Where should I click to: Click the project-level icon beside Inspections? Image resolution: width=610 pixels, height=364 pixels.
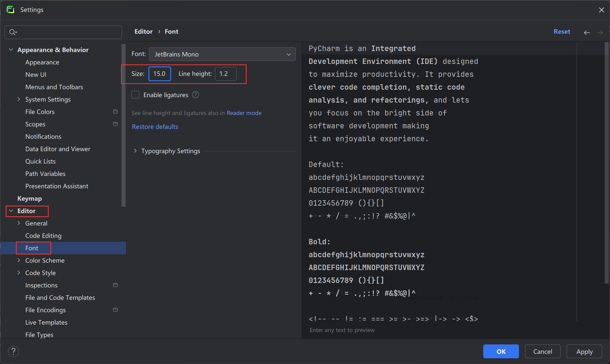[x=115, y=285]
